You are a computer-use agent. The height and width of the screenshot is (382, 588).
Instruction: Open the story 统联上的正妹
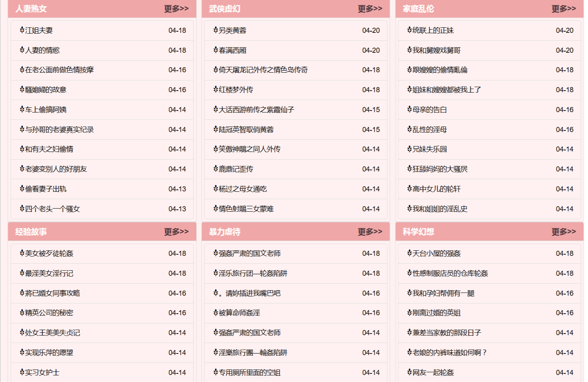(x=433, y=30)
